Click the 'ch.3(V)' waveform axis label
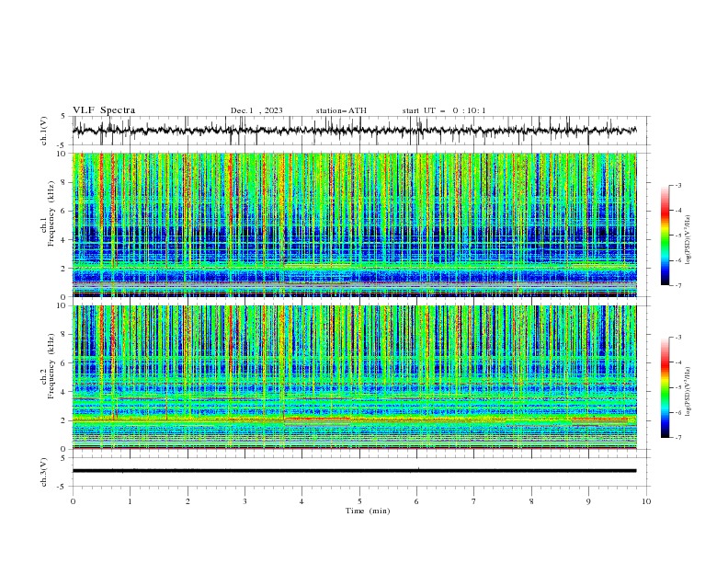This screenshot has height=563, width=728. pos(44,472)
